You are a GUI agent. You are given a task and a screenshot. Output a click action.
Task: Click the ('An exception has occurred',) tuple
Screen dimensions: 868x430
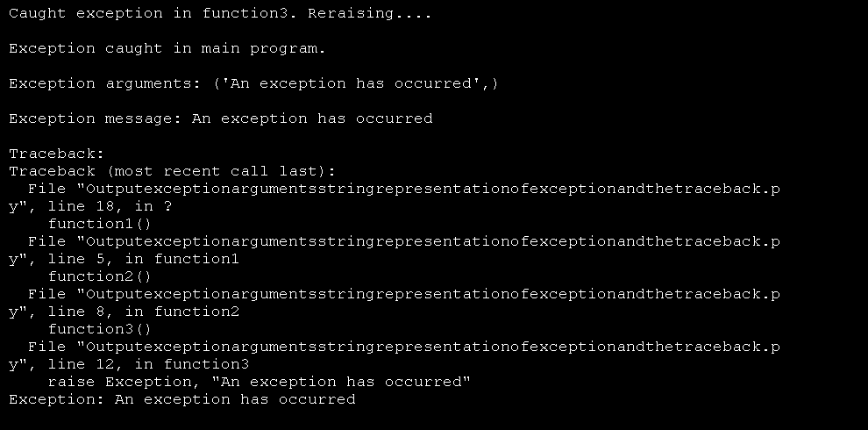[356, 84]
